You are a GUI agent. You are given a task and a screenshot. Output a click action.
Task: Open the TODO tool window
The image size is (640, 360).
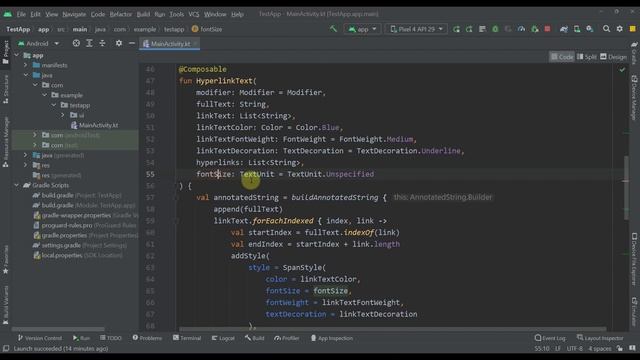click(111, 338)
